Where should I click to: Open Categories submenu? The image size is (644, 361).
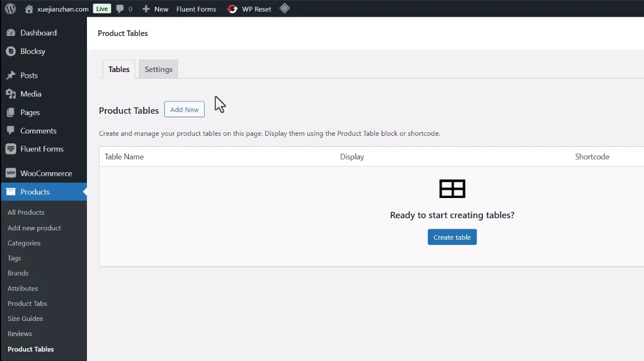click(24, 243)
